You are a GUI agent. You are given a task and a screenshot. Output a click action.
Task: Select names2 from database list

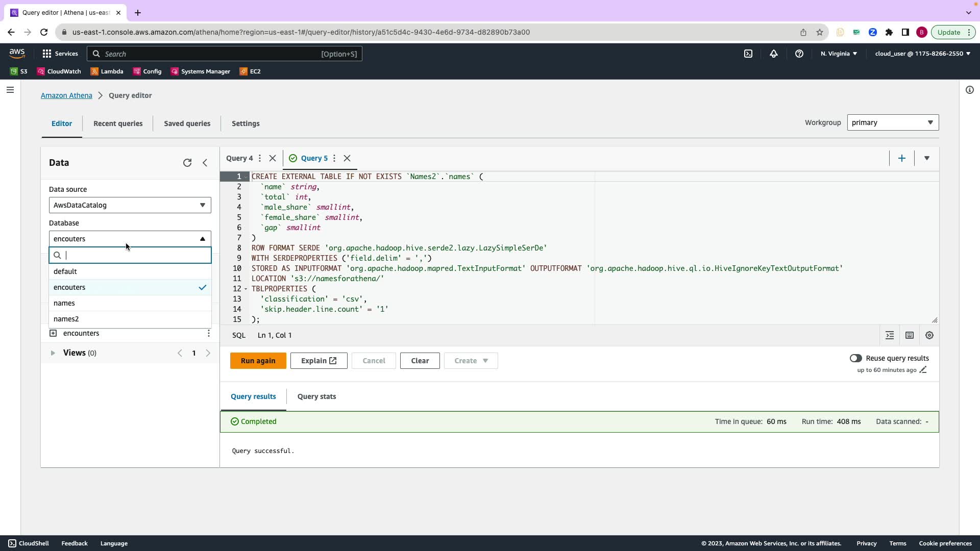[x=66, y=319]
